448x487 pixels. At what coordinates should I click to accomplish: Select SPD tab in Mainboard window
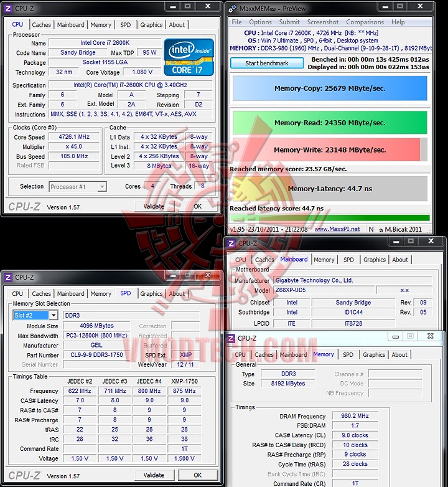click(348, 260)
